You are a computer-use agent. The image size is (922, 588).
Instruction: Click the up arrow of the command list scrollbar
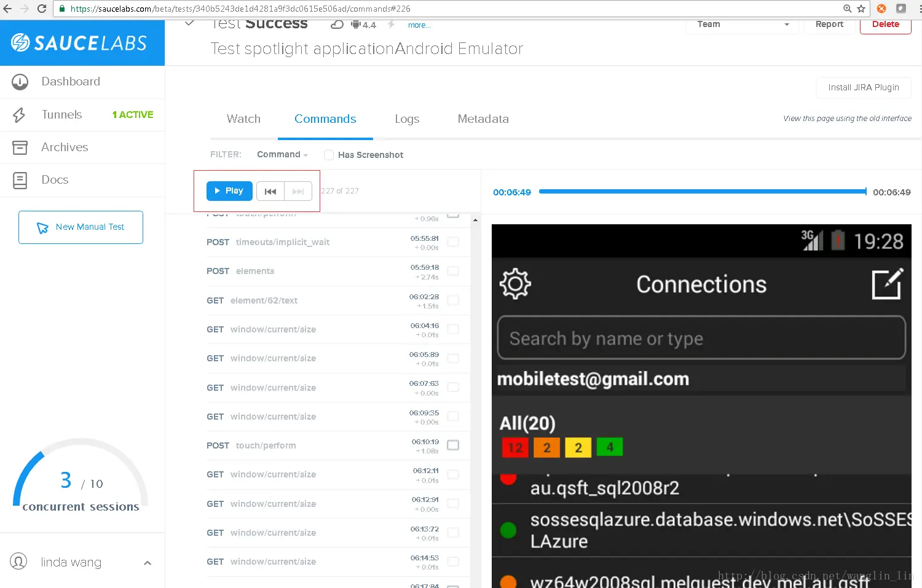(x=475, y=220)
